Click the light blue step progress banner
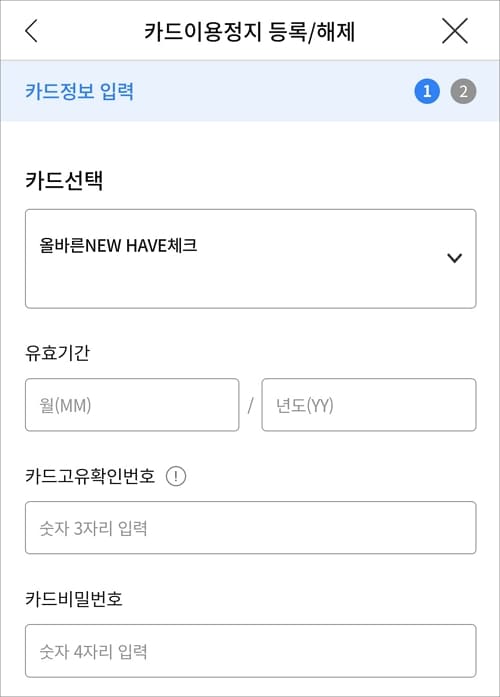The image size is (500, 697). 250,91
